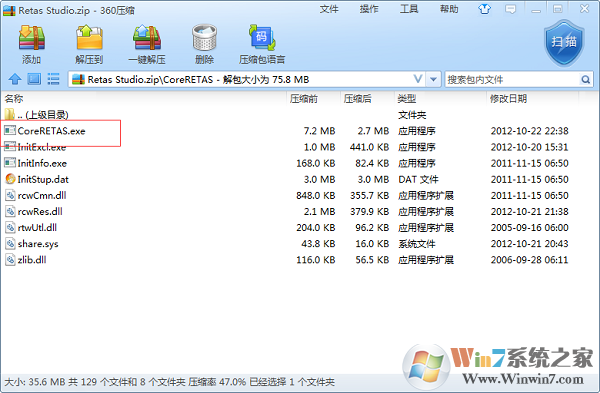Open the 压缩包语言 archive language tool
Viewport: 600px width, 393px height.
pos(262,38)
